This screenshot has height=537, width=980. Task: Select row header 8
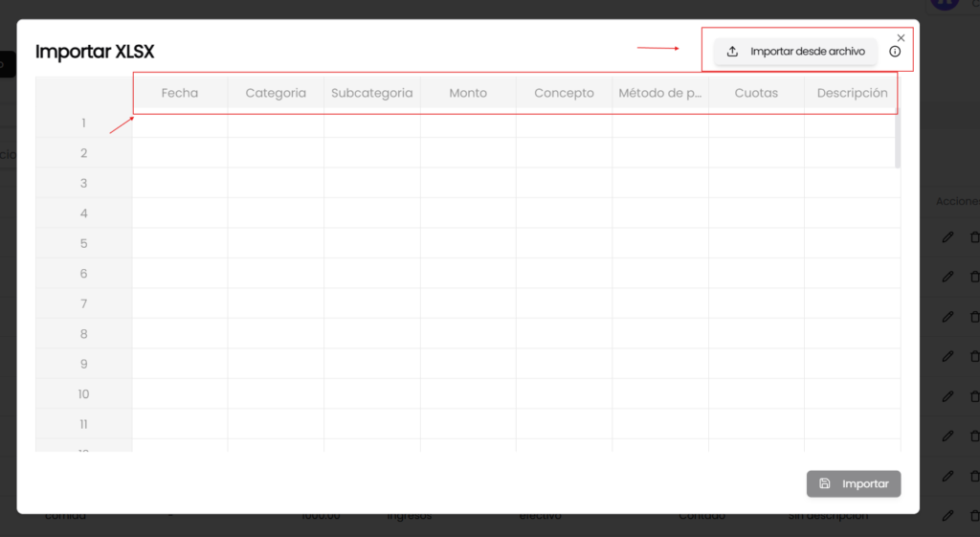point(84,334)
